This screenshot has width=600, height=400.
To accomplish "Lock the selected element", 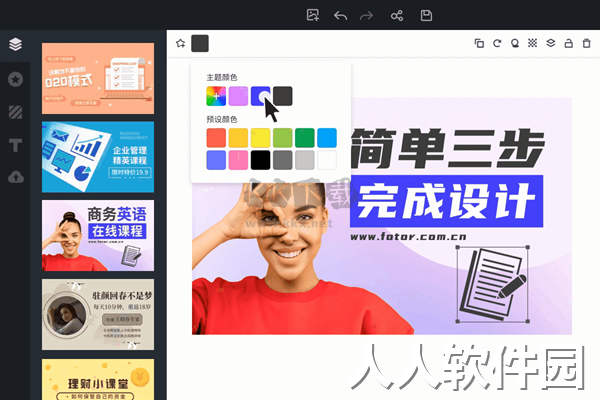I will pos(569,43).
